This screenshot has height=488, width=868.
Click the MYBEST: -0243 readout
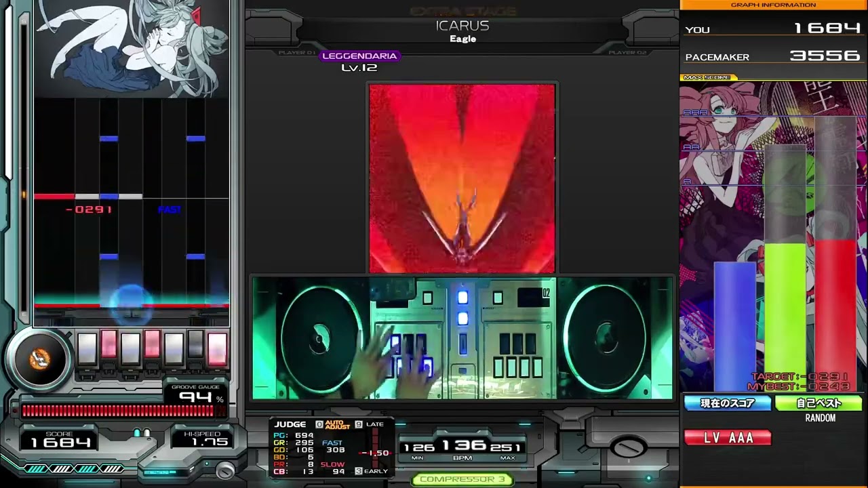[800, 386]
